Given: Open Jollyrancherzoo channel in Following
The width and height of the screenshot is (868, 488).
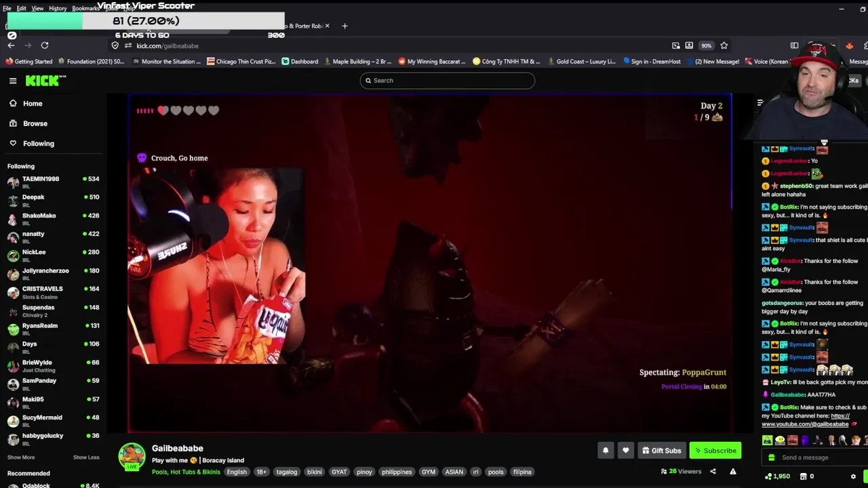Looking at the screenshot, I should click(53, 273).
